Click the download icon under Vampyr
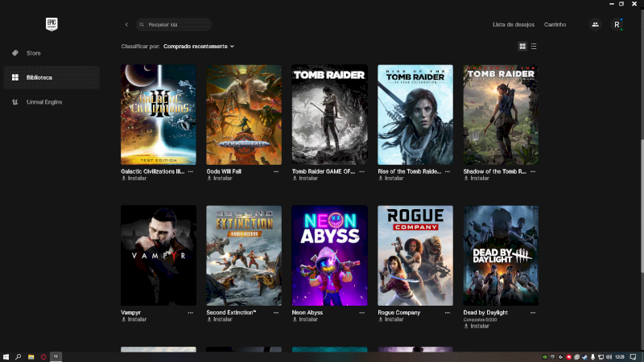The width and height of the screenshot is (644, 362). click(123, 319)
